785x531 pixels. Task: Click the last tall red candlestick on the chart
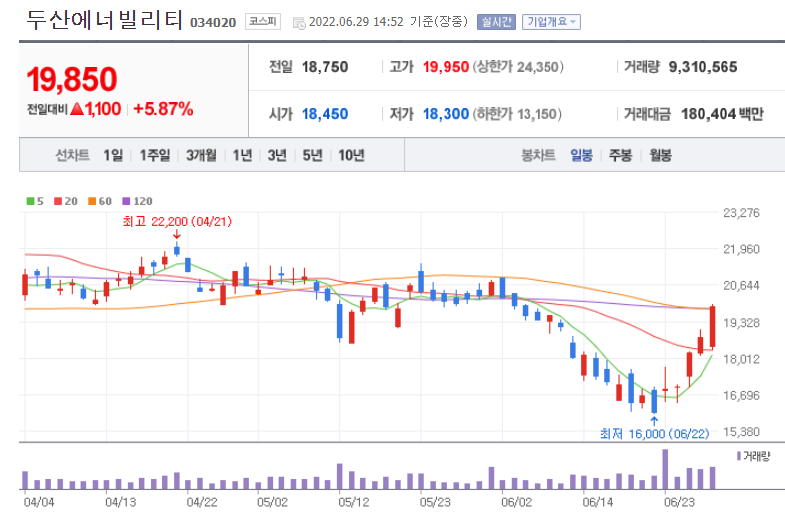[712, 326]
